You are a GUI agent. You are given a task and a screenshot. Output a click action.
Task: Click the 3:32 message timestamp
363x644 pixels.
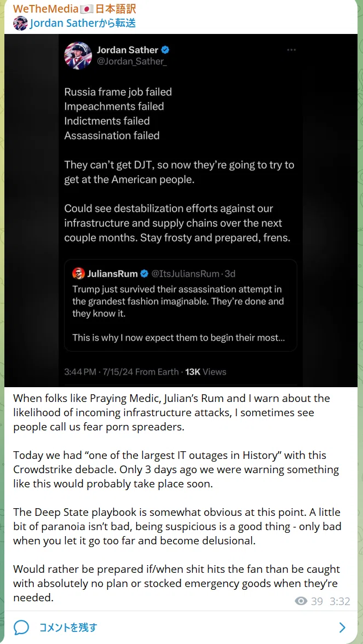[x=339, y=602]
